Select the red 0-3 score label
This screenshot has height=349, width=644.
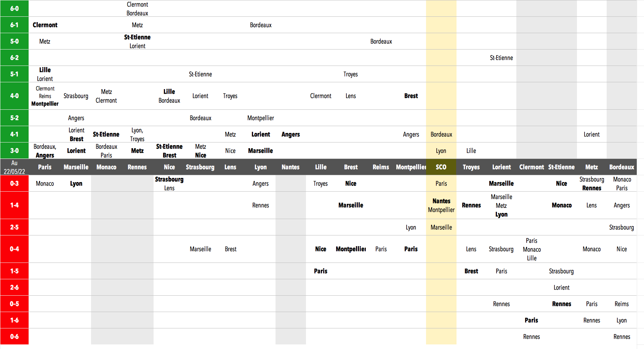tap(14, 184)
